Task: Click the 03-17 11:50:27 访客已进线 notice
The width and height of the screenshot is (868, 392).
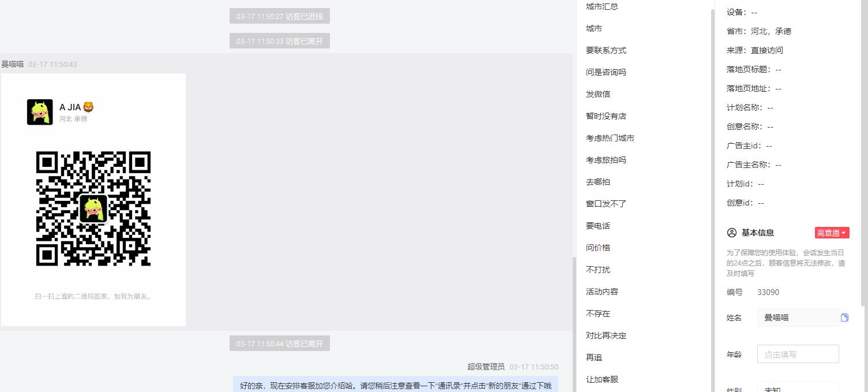Action: point(280,16)
